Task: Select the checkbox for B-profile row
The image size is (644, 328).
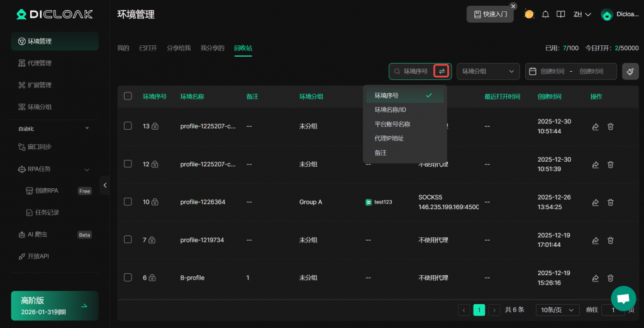Action: point(128,278)
